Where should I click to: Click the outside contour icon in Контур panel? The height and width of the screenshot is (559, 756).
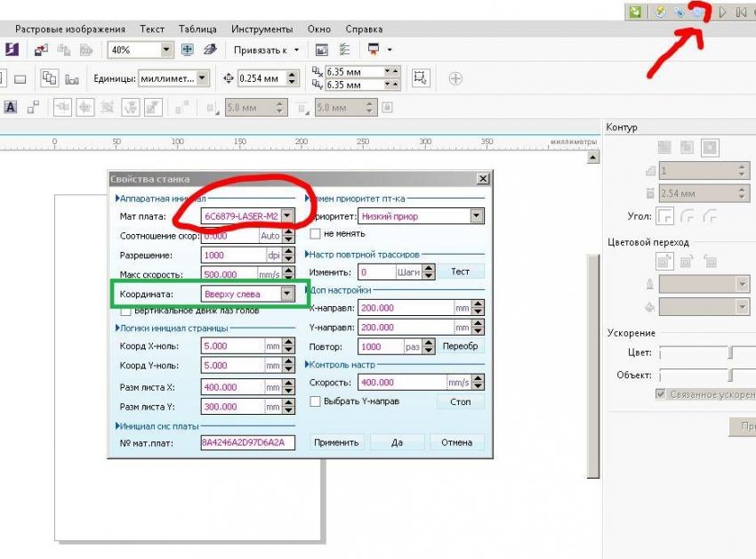coord(710,147)
